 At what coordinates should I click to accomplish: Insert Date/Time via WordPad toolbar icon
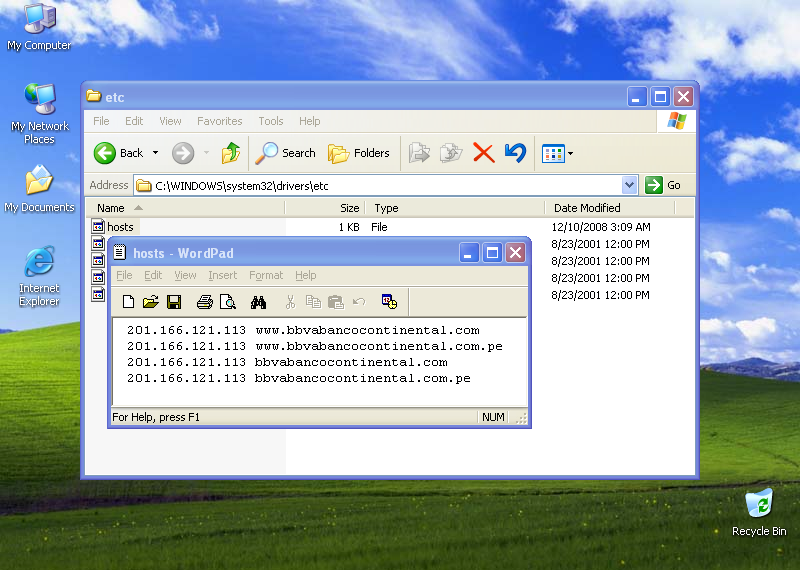389,302
